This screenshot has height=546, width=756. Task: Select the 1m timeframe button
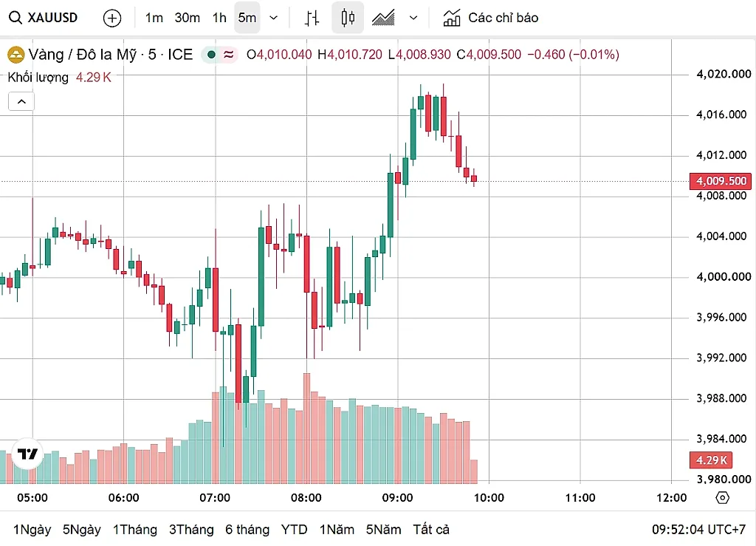[154, 18]
